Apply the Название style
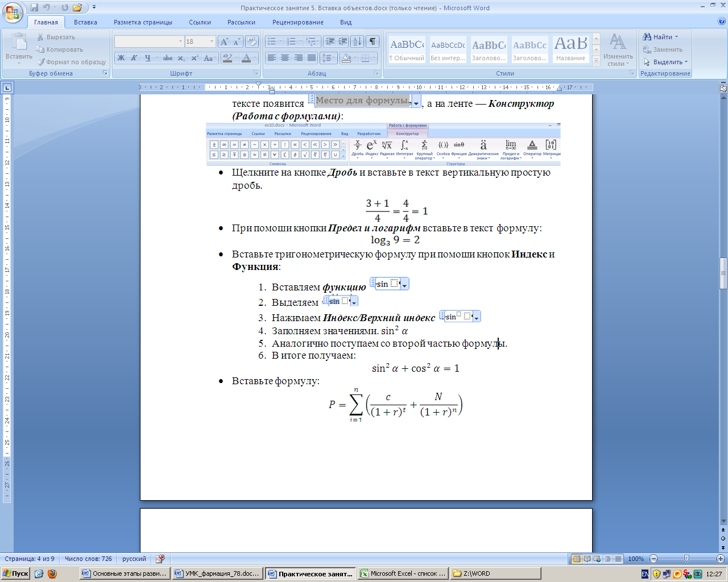The height and width of the screenshot is (582, 728). (570, 50)
